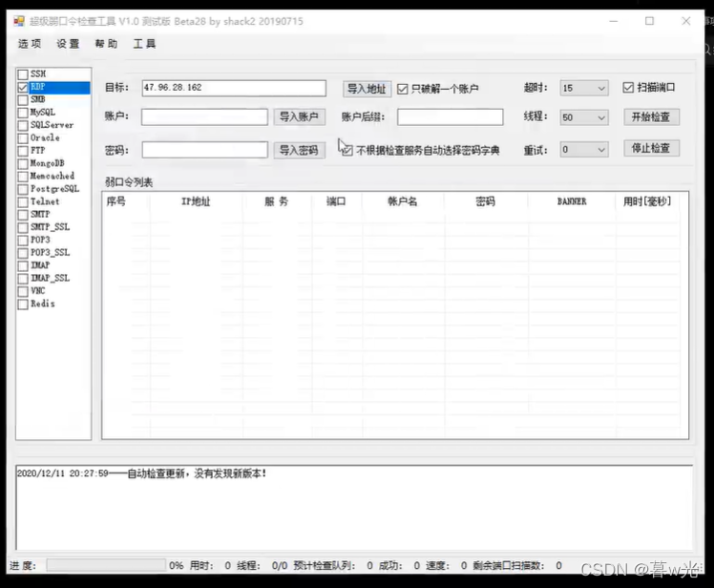The image size is (714, 588).
Task: Open the 超时 dropdown showing 15
Action: 584,88
